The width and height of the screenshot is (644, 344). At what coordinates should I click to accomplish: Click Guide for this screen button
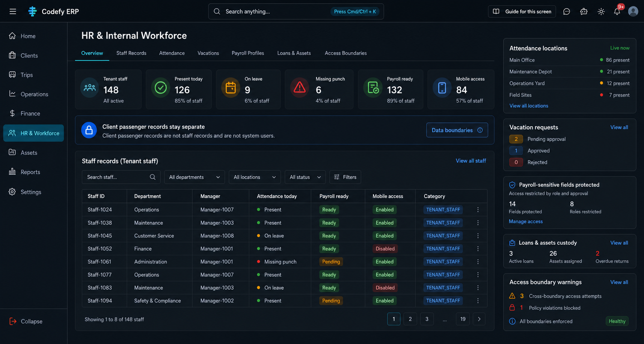(x=522, y=12)
